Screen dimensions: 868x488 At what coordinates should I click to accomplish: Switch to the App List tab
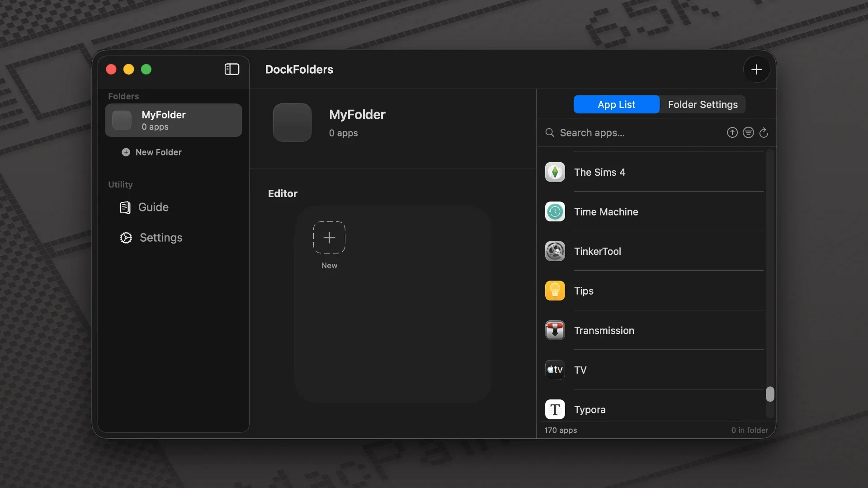click(x=616, y=104)
